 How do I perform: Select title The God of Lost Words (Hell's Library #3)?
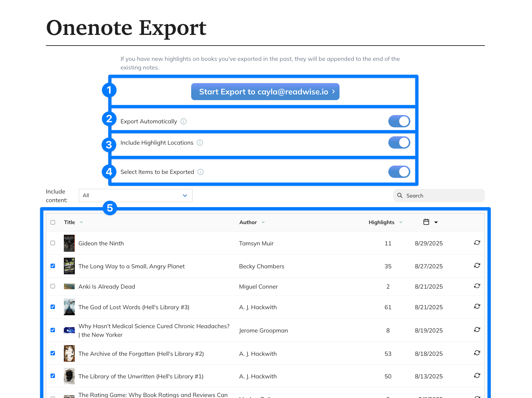coord(134,307)
